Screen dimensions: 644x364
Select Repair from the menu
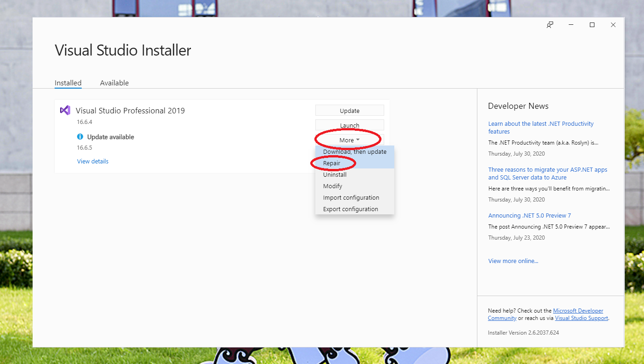click(332, 163)
